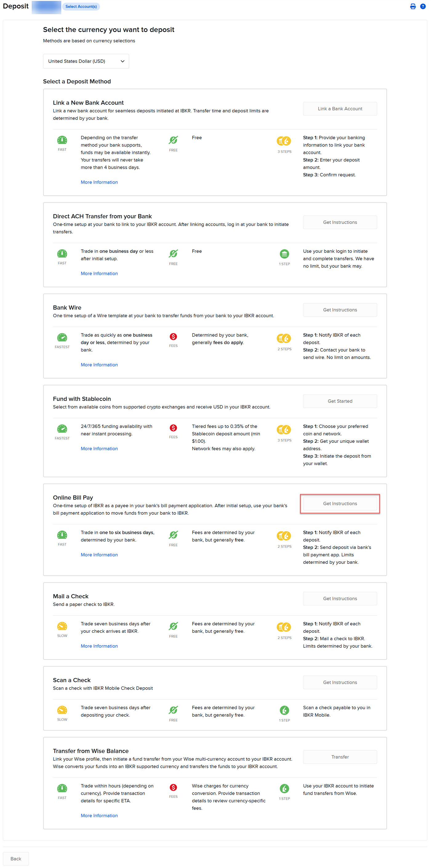Get Instructions for Direct ACH Transfer

tap(340, 222)
